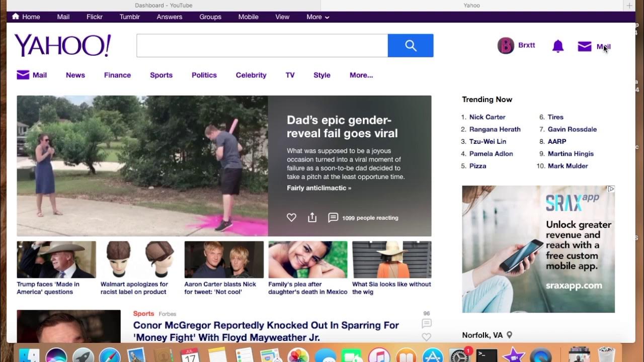Click the AdChoices icon on the SRAX ad
This screenshot has height=362, width=644.
coord(610,189)
